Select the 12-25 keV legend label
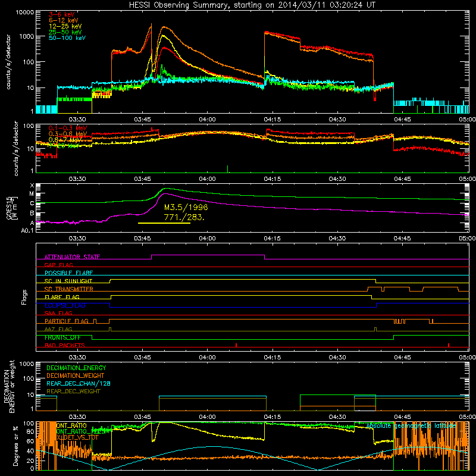 pyautogui.click(x=65, y=26)
